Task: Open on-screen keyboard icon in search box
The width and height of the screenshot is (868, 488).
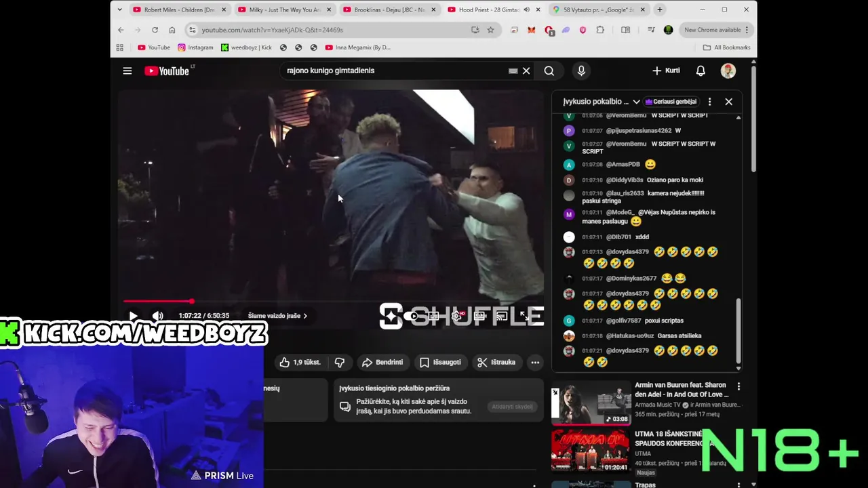Action: pos(513,70)
